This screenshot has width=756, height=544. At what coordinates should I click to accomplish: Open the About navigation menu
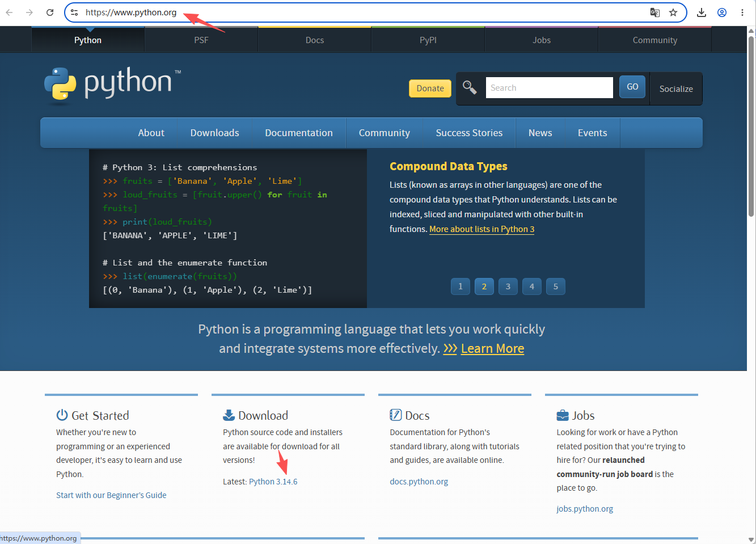pyautogui.click(x=151, y=133)
